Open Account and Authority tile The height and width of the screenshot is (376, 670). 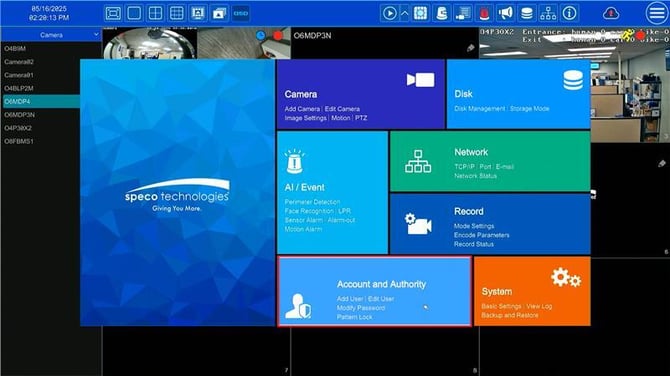coord(375,291)
